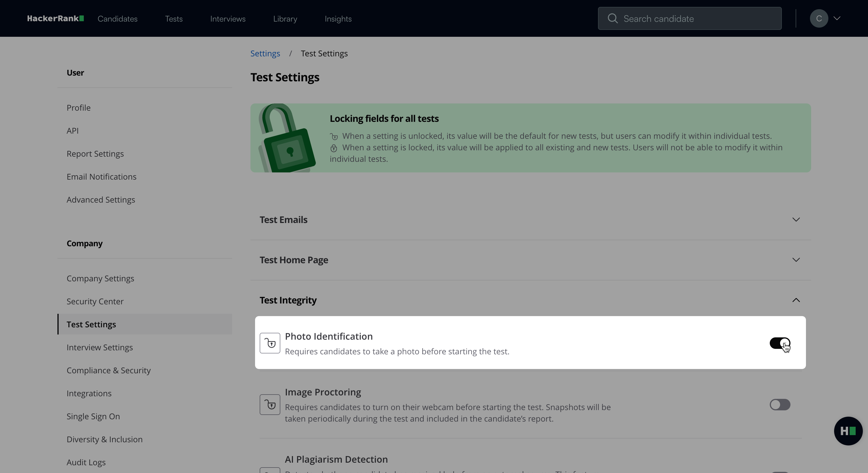Viewport: 868px width, 473px height.
Task: Click the HackerRank logo
Action: pos(56,19)
